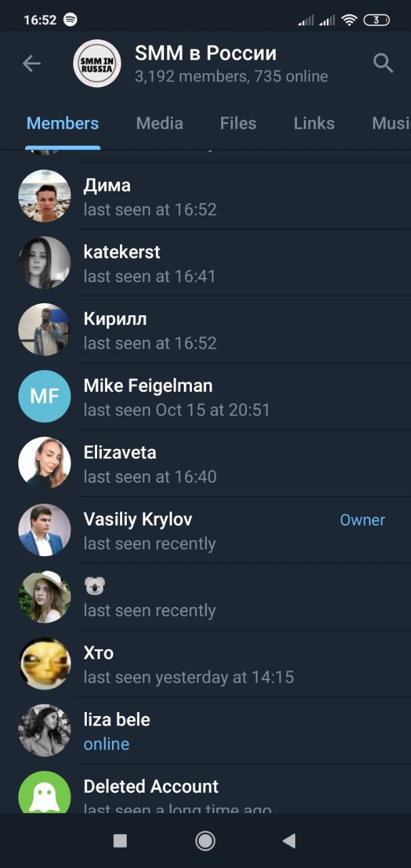Tap the SMM in Russia group avatar
This screenshot has width=411, height=868.
(97, 64)
